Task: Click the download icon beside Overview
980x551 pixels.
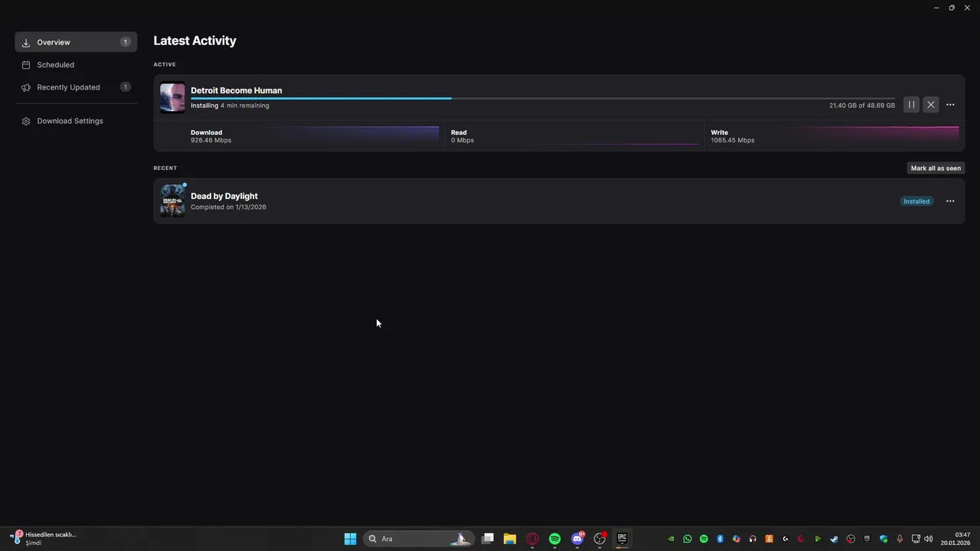Action: point(26,42)
